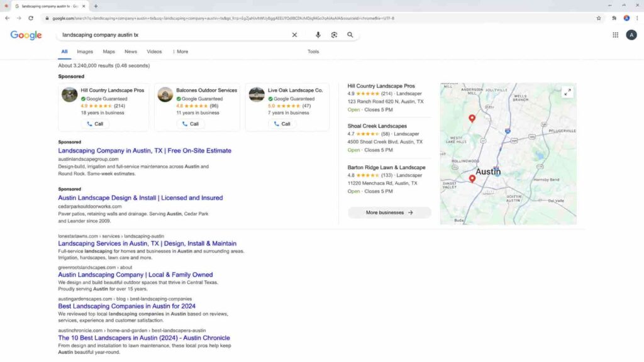Click the Austin label on the map
The width and height of the screenshot is (644, 362).
coord(488,172)
